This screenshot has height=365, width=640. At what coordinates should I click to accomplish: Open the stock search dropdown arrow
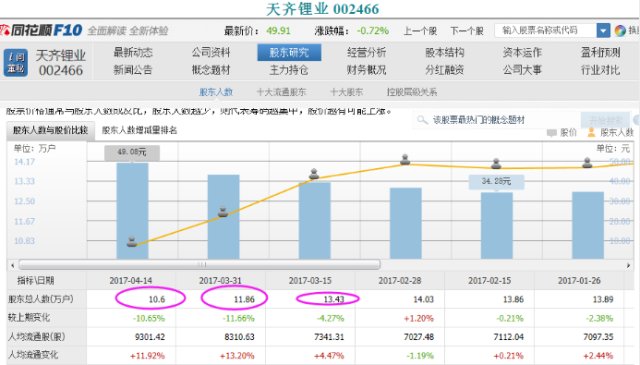click(603, 30)
